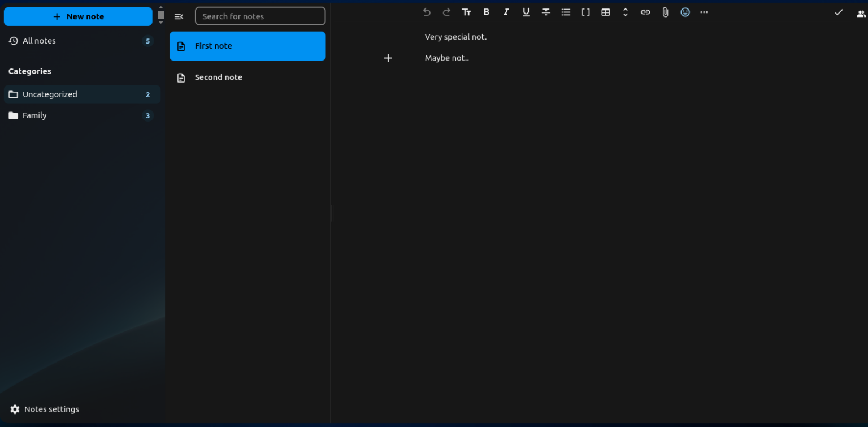Open the list options menu
Screen dimensions: 868x427
(x=566, y=12)
